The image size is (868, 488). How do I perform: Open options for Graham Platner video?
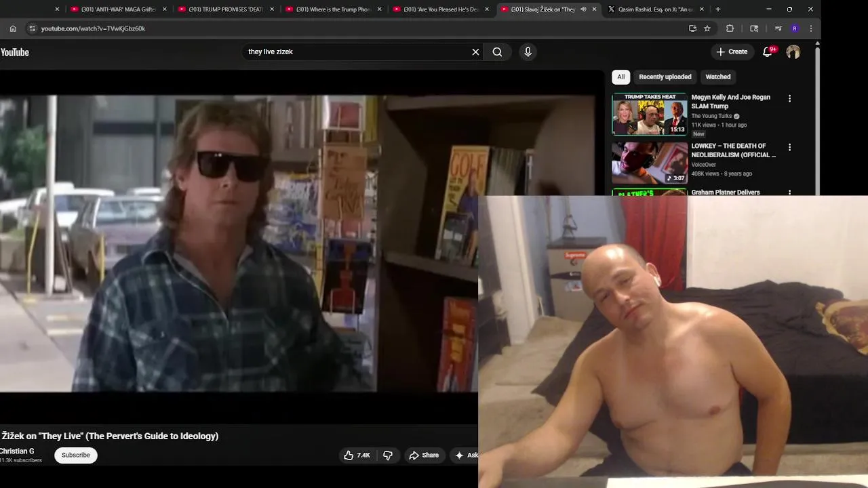pyautogui.click(x=789, y=192)
